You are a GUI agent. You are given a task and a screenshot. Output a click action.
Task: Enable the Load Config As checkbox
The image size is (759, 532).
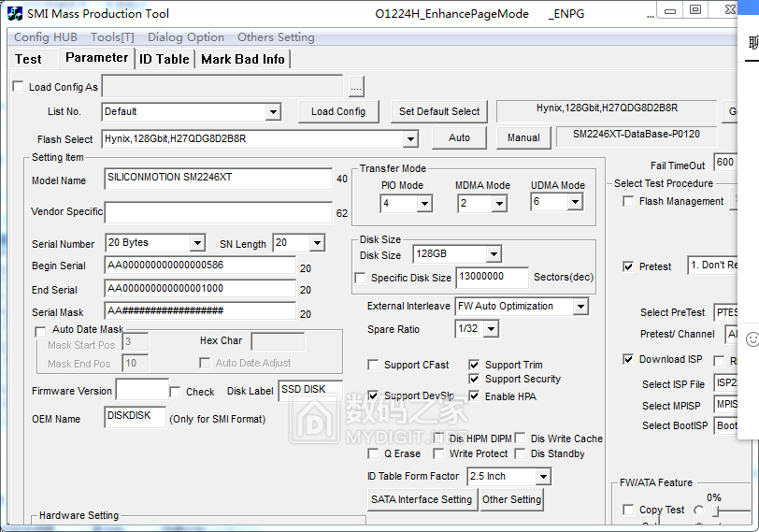19,87
